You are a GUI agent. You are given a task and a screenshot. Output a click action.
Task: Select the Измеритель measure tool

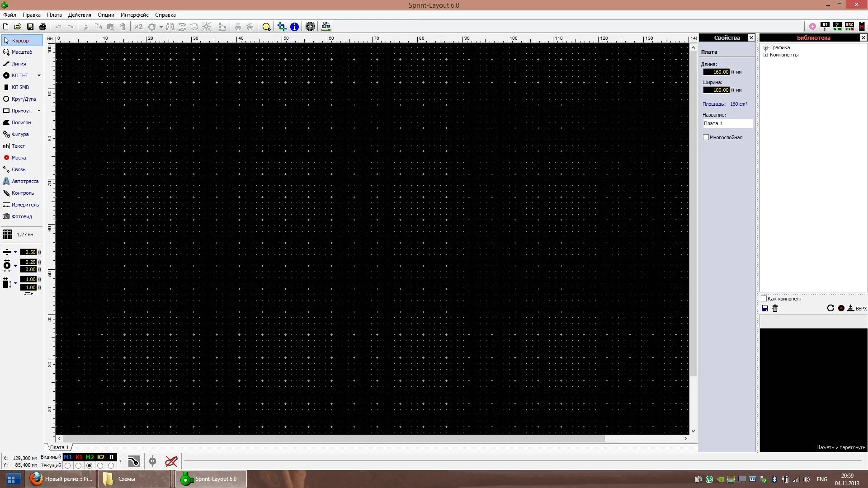pyautogui.click(x=25, y=205)
